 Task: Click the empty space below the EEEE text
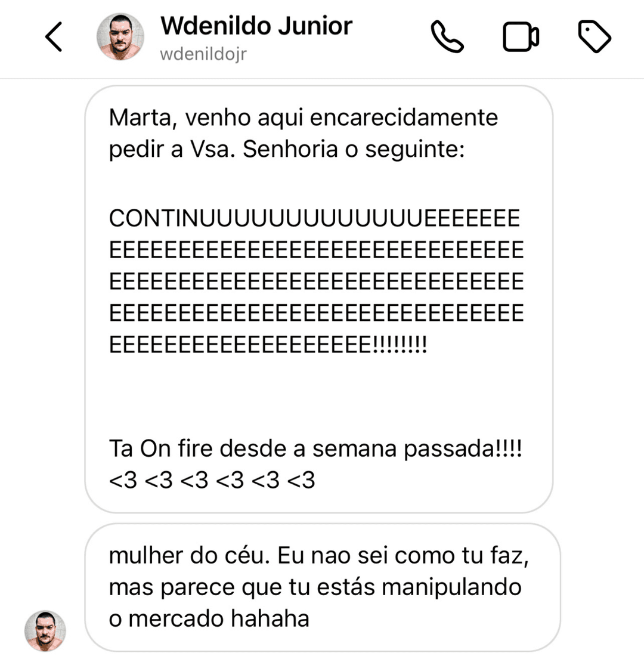(x=316, y=394)
